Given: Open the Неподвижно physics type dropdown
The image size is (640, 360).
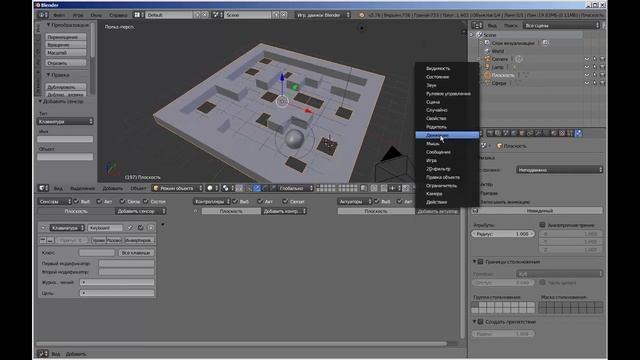Looking at the screenshot, I should pyautogui.click(x=559, y=170).
